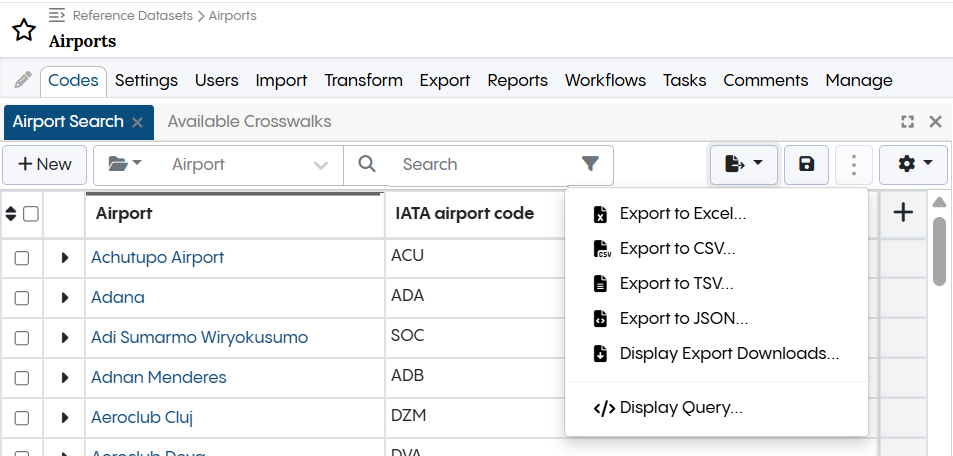Open the Tasks tab
Image resolution: width=953 pixels, height=456 pixels.
coord(684,81)
